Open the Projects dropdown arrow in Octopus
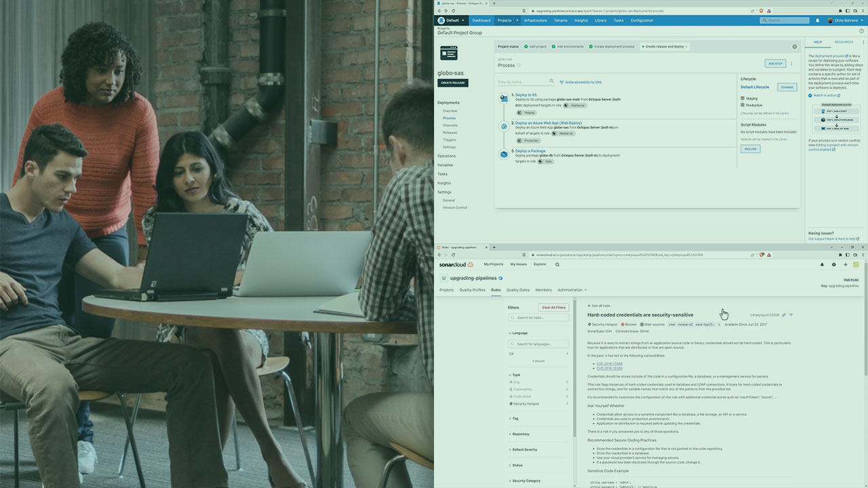 [517, 20]
